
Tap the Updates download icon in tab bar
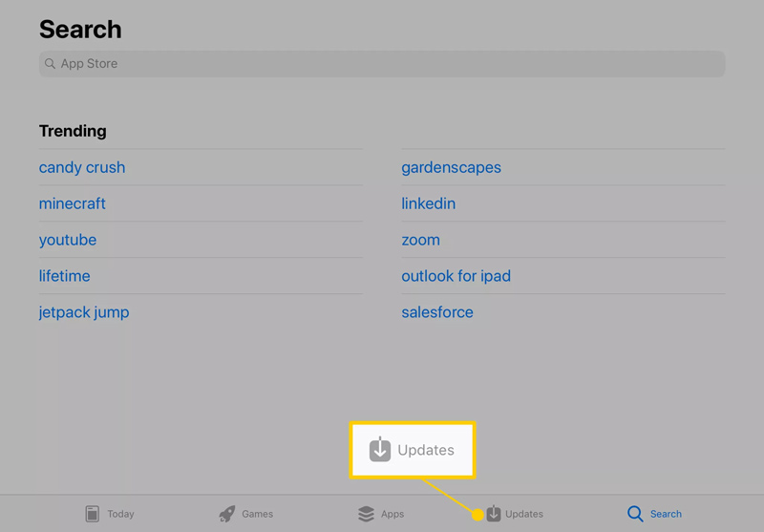tap(494, 514)
